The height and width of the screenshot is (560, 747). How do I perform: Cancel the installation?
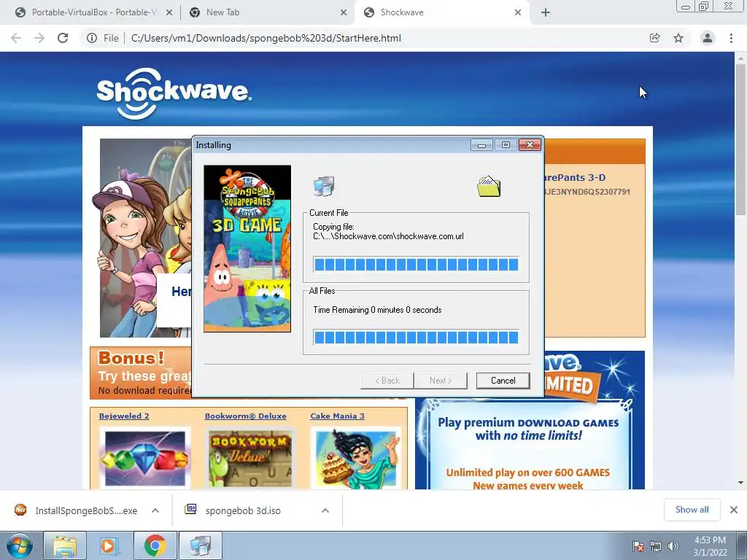(503, 381)
